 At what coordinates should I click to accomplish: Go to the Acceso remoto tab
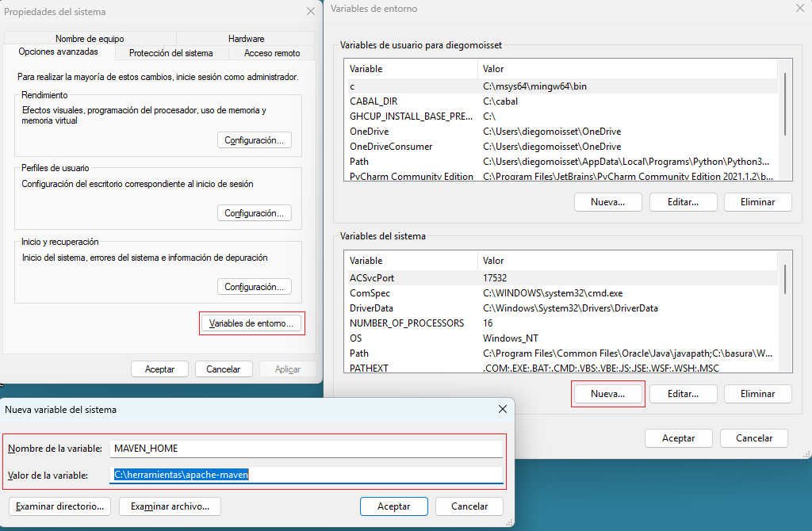click(272, 53)
